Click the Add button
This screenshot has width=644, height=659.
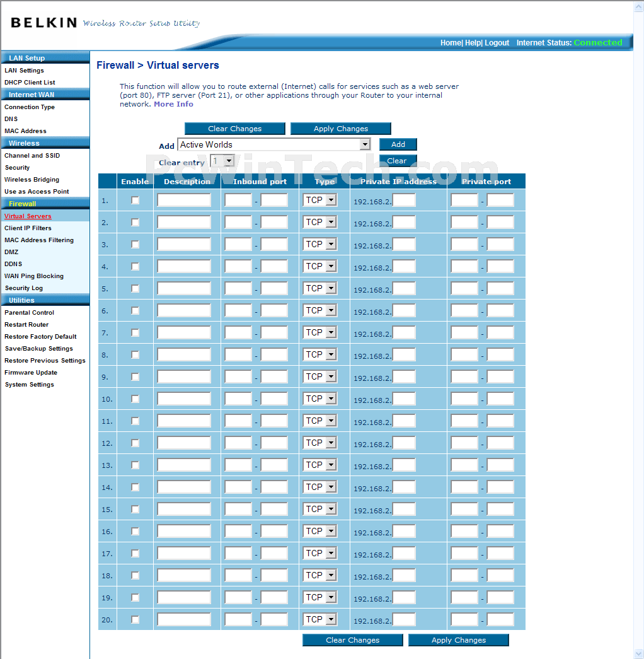[398, 144]
